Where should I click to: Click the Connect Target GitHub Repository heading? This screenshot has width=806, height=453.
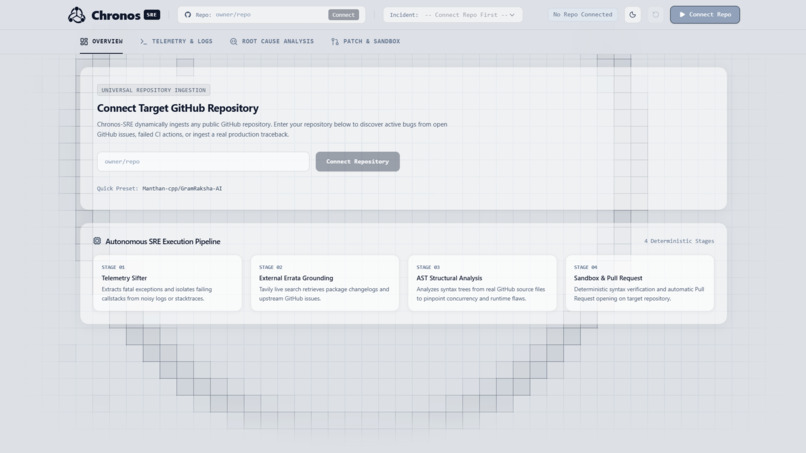click(178, 108)
